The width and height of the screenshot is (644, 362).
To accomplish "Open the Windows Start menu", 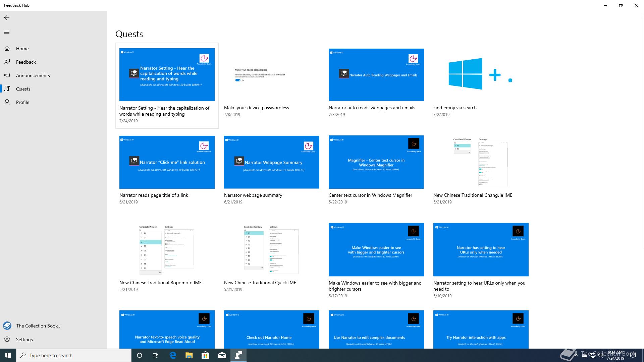I will click(8, 355).
